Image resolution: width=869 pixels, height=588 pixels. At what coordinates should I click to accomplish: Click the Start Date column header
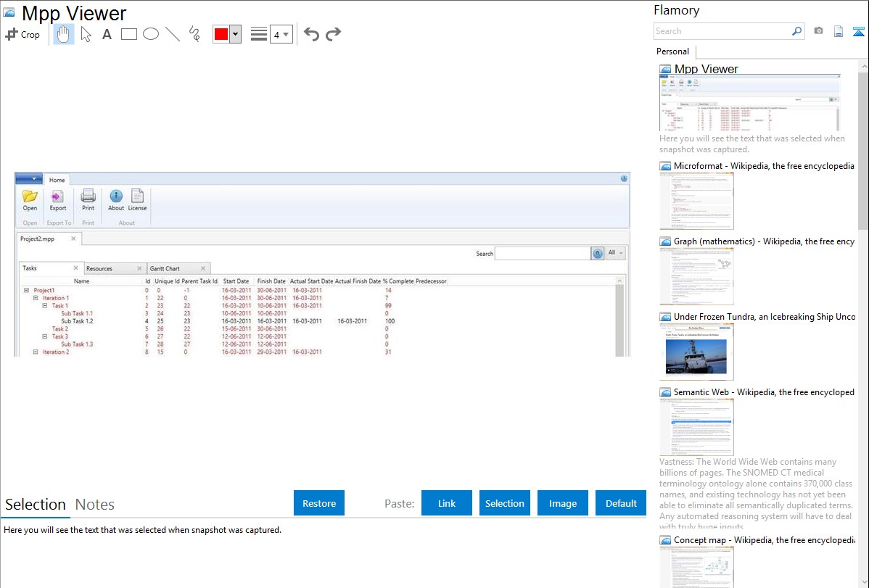(236, 281)
